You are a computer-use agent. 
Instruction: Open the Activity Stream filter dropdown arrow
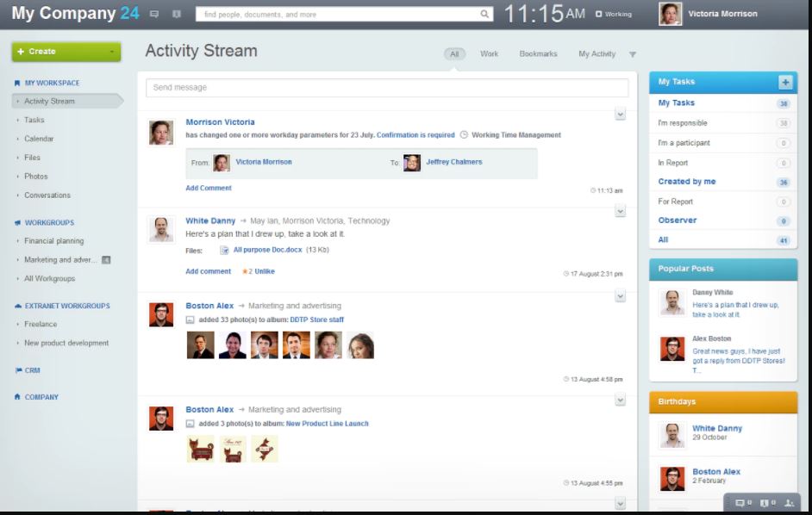(x=633, y=54)
